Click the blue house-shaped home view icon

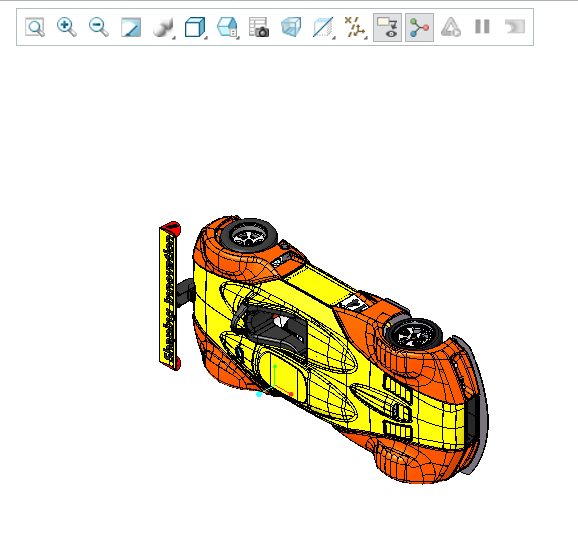pyautogui.click(x=226, y=27)
